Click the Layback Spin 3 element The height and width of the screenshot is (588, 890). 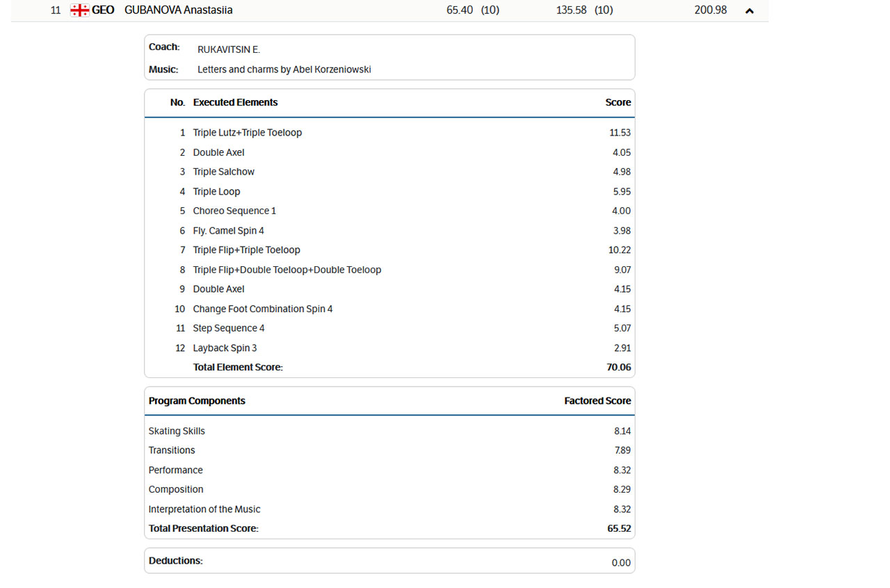tap(225, 348)
